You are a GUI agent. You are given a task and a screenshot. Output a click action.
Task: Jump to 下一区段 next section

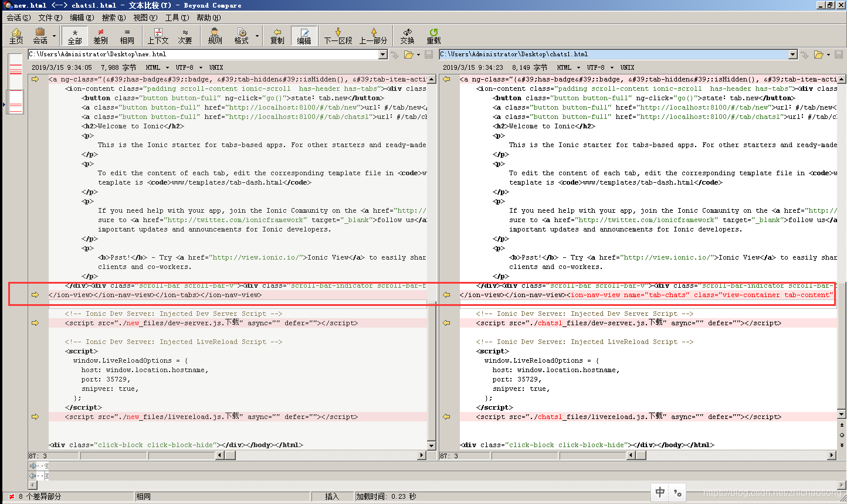[x=338, y=36]
